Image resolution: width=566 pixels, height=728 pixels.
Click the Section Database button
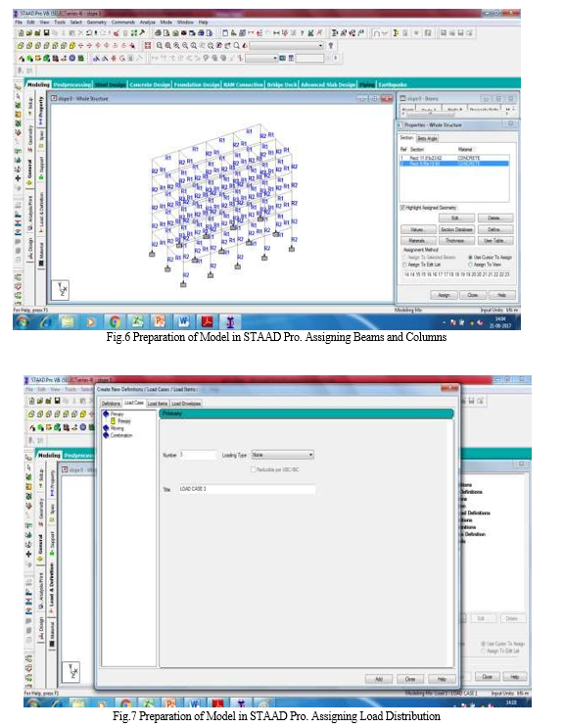[456, 229]
